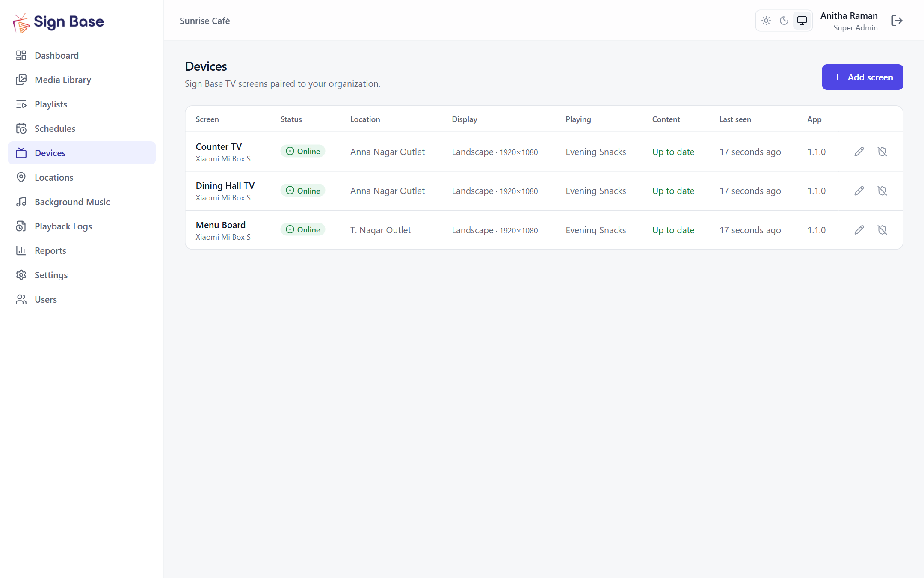924x578 pixels.
Task: Open the Dashboard page
Action: [x=82, y=55]
